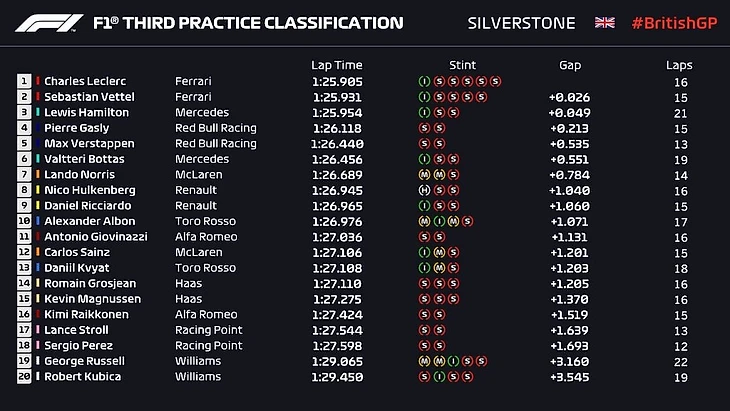This screenshot has width=730, height=411.
Task: Select driver name Lewis Hamilton
Action: 87,112
